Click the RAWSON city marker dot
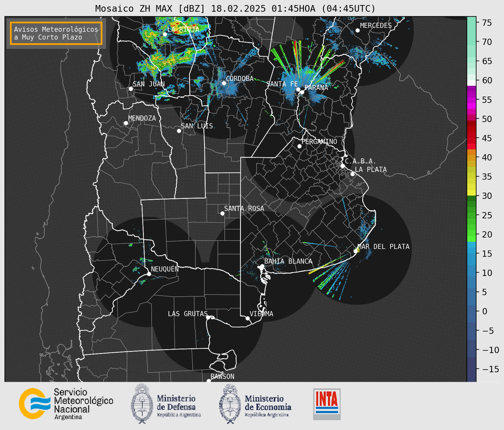This screenshot has width=504, height=430. [x=209, y=381]
